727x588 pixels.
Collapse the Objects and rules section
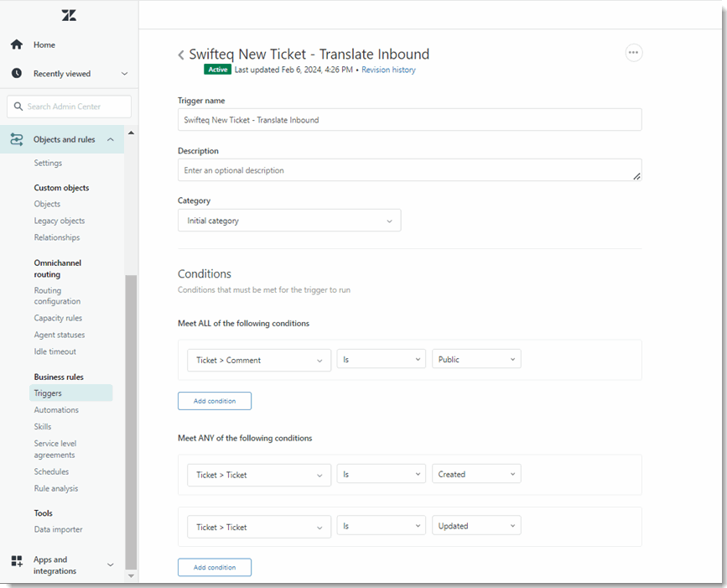pyautogui.click(x=111, y=139)
